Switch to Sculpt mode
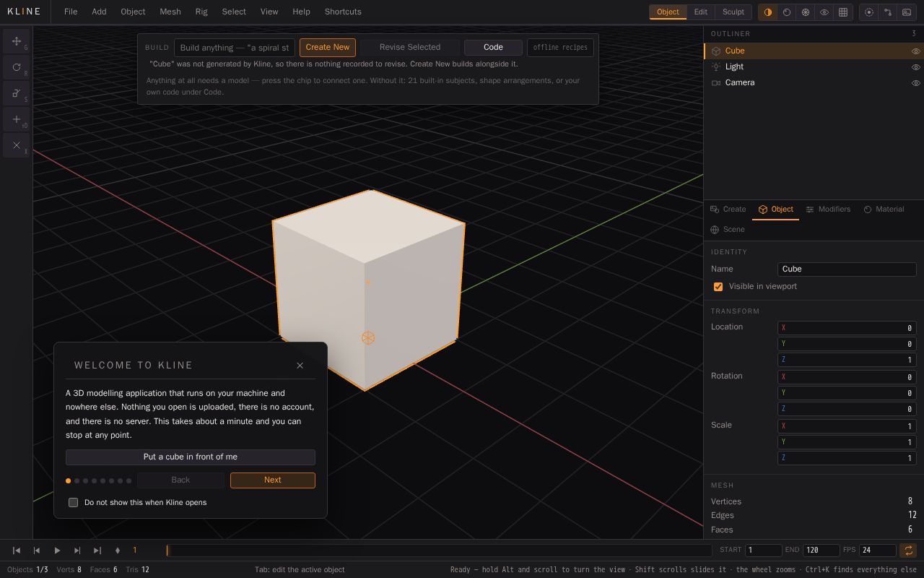Image resolution: width=924 pixels, height=578 pixels. pyautogui.click(x=733, y=12)
